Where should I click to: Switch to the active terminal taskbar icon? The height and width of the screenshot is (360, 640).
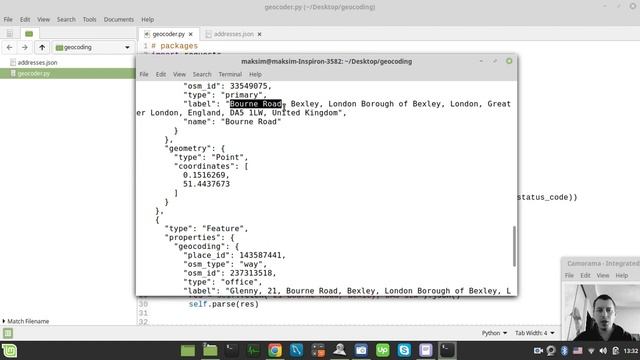click(447, 350)
